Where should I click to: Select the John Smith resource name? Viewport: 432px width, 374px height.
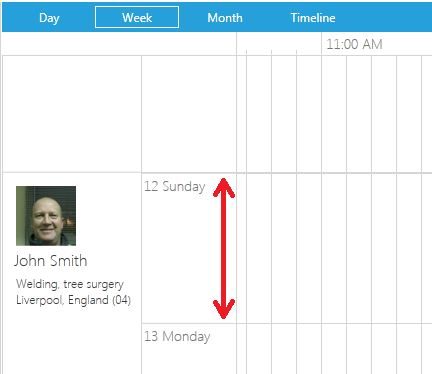pos(51,261)
